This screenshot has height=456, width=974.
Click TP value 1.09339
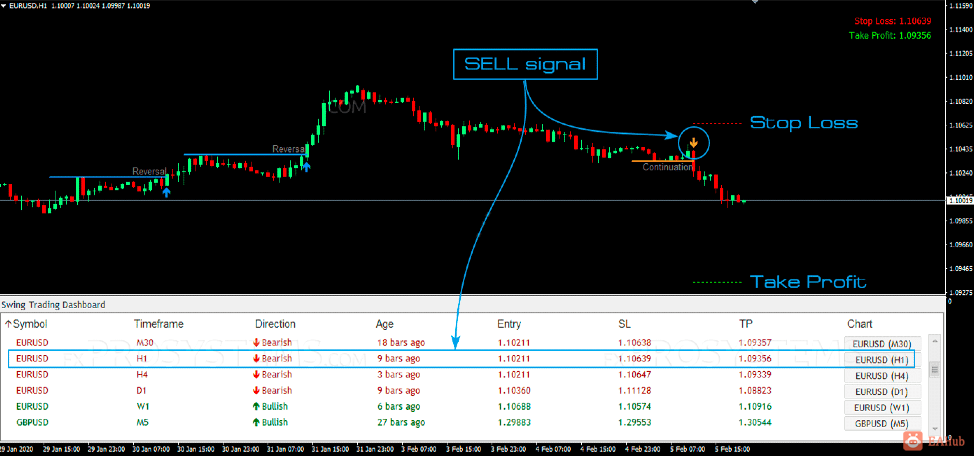pos(755,375)
